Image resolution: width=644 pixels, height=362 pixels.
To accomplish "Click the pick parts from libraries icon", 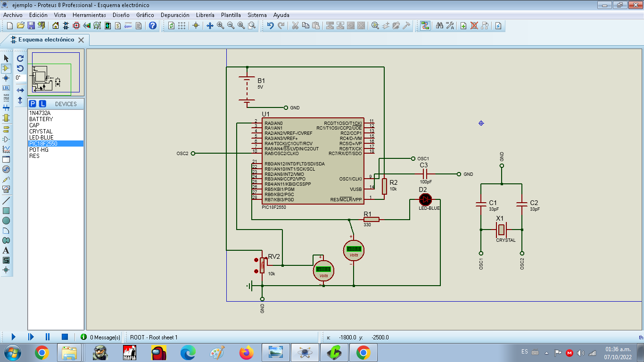I will [x=375, y=25].
